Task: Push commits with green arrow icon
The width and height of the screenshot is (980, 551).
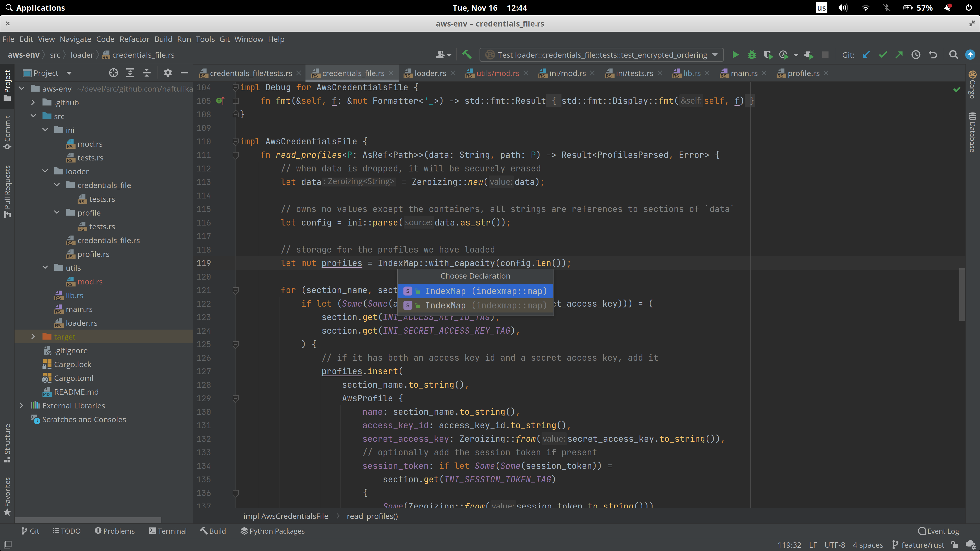Action: pos(899,55)
